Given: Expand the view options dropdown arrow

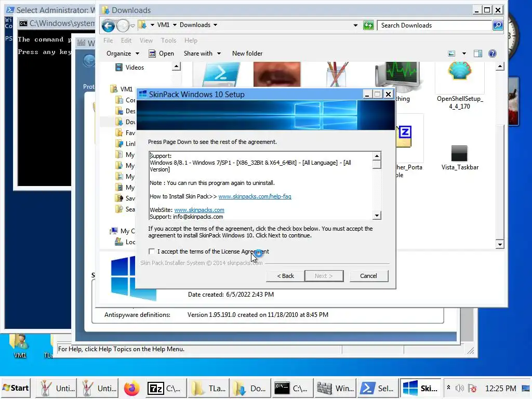Looking at the screenshot, I should coord(464,54).
